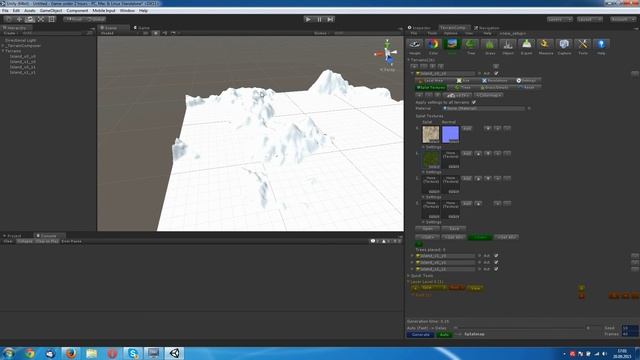The height and width of the screenshot is (360, 640).
Task: Click the Pause button
Action: click(320, 19)
